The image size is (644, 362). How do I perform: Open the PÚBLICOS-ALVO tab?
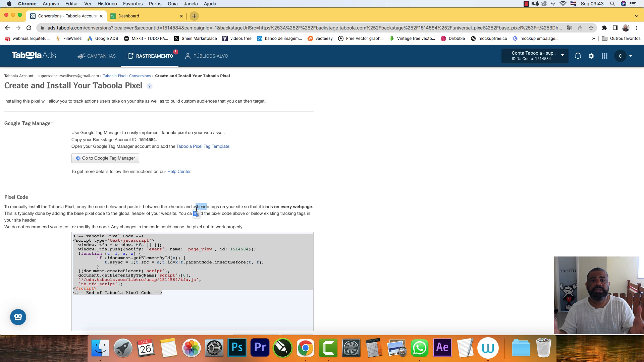[206, 56]
